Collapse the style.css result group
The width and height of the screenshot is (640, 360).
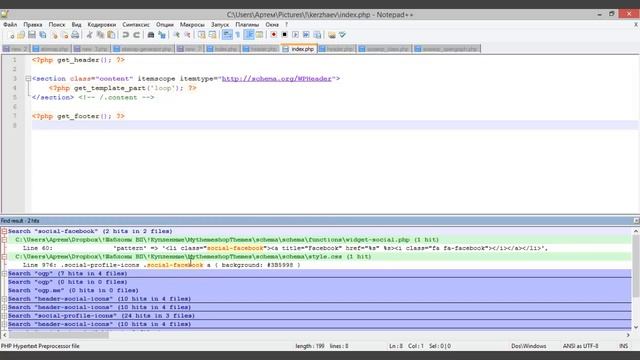[4, 257]
